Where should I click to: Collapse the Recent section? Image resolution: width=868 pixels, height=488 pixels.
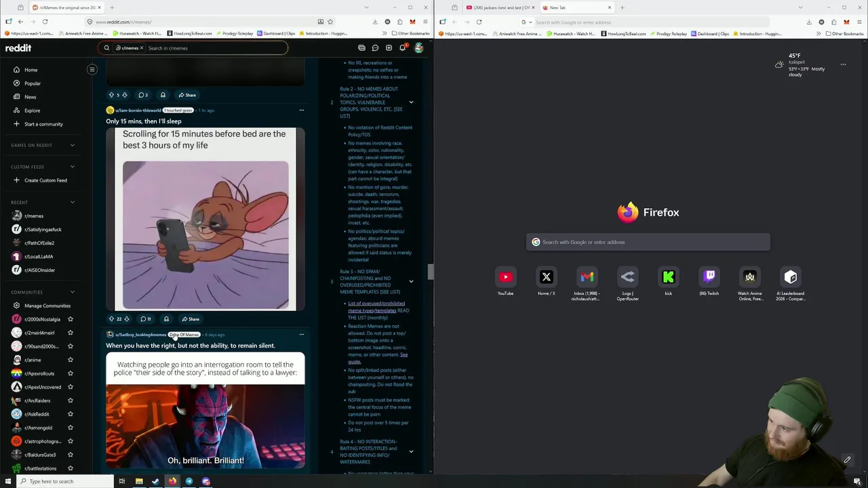click(x=73, y=202)
